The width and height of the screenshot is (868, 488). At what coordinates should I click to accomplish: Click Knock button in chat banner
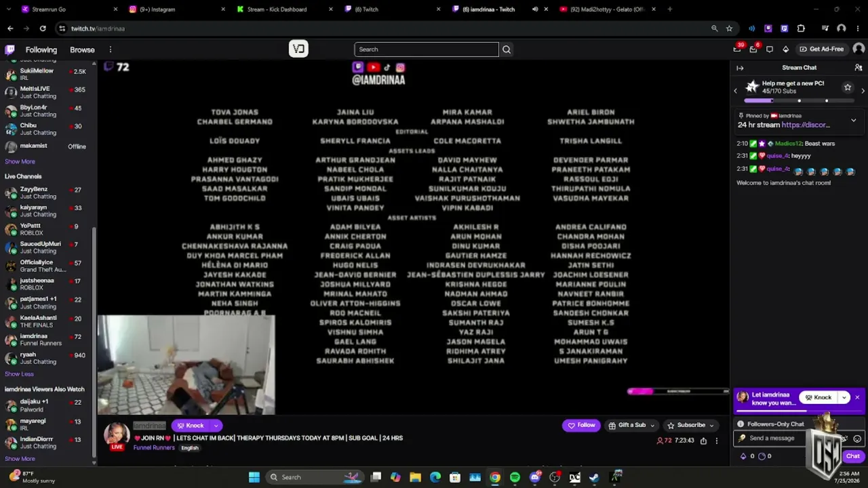pos(818,397)
